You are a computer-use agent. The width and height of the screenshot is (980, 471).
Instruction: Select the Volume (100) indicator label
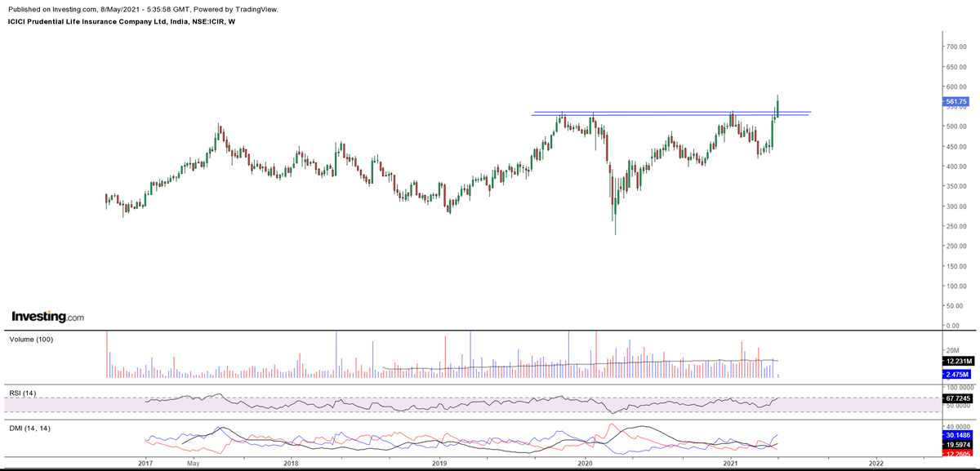31,339
